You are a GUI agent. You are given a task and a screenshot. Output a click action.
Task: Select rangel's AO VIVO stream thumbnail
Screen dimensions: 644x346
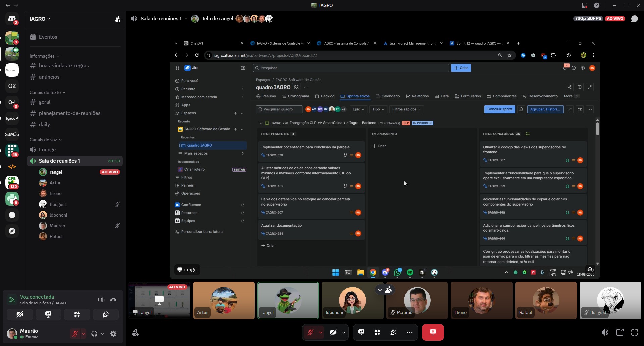pos(159,300)
